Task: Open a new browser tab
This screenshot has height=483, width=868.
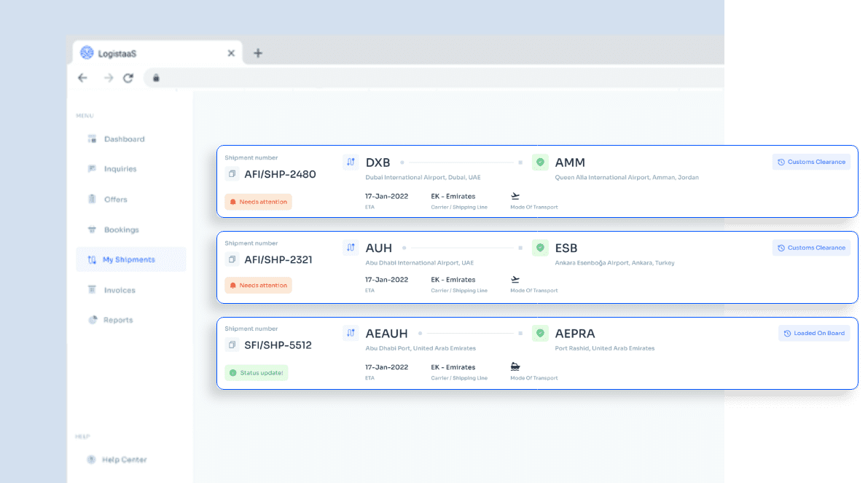Action: (x=257, y=53)
